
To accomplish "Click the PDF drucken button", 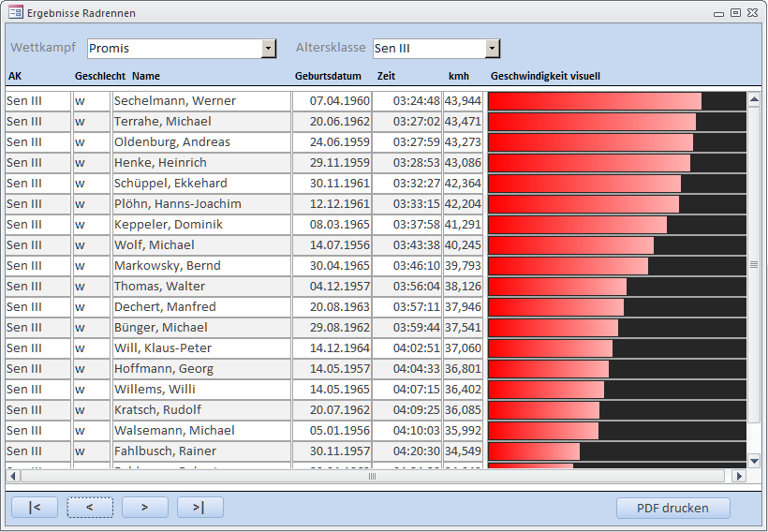I will coord(672,508).
